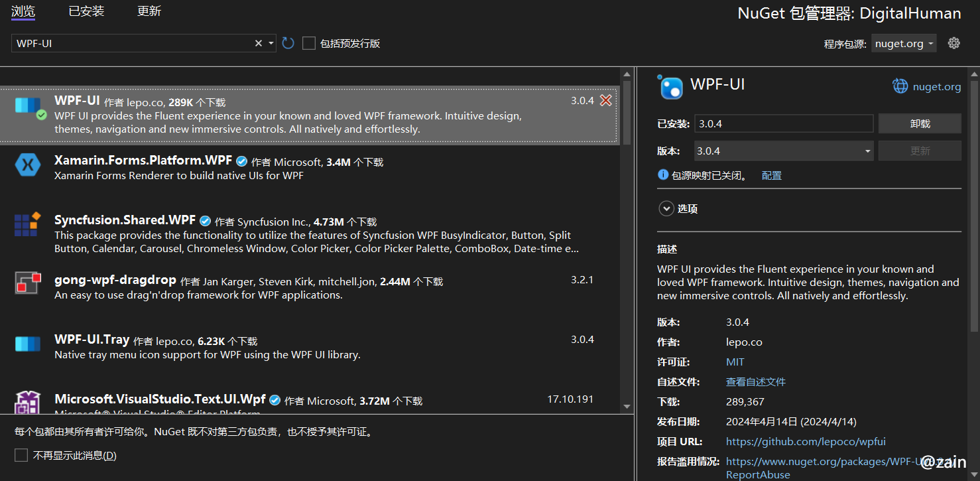Click the globe icon beside nuget.org link
This screenshot has width=980, height=481.
coord(900,86)
